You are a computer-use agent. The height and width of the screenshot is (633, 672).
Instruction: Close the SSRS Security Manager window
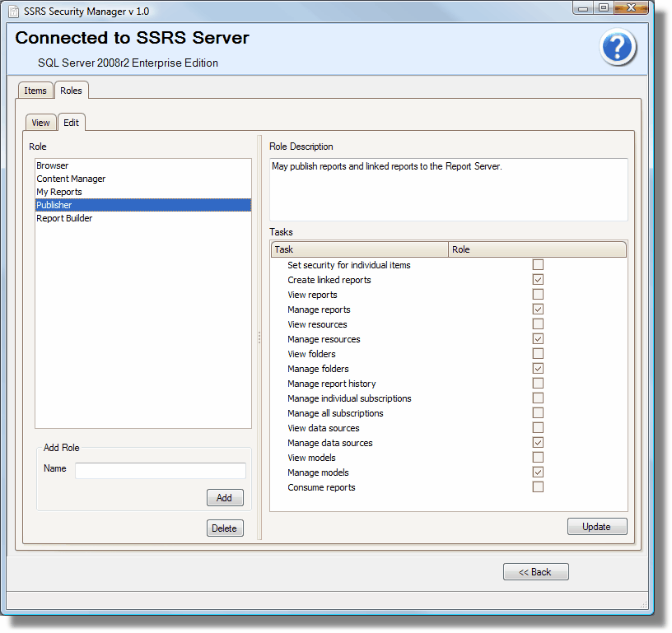pos(632,8)
